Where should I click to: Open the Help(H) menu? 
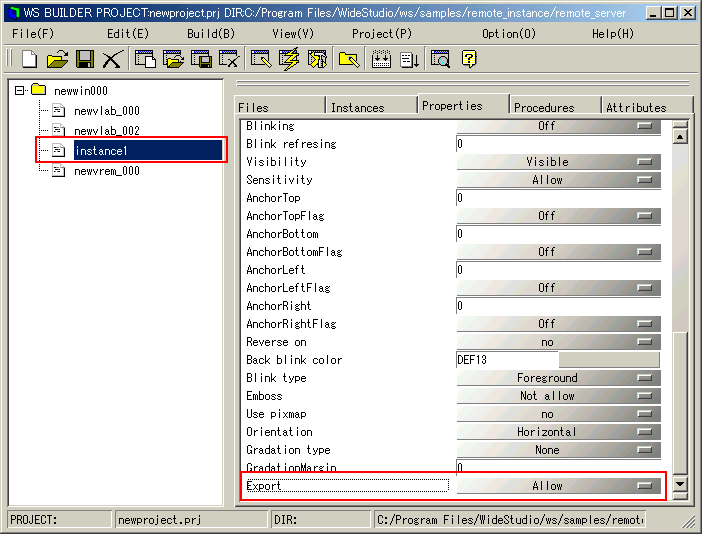(613, 34)
